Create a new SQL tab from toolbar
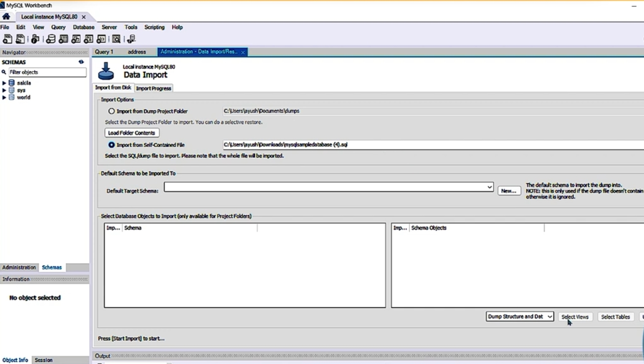The image size is (644, 364). click(7, 39)
